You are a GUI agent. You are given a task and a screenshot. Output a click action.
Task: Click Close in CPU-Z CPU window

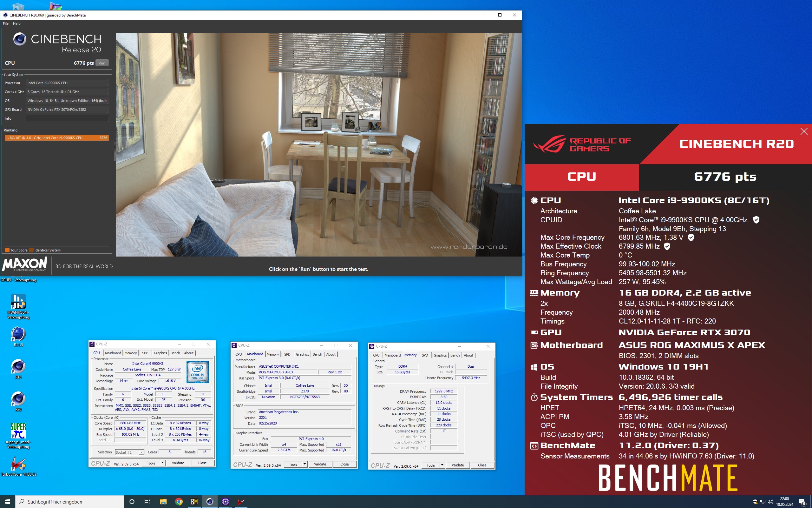point(202,463)
